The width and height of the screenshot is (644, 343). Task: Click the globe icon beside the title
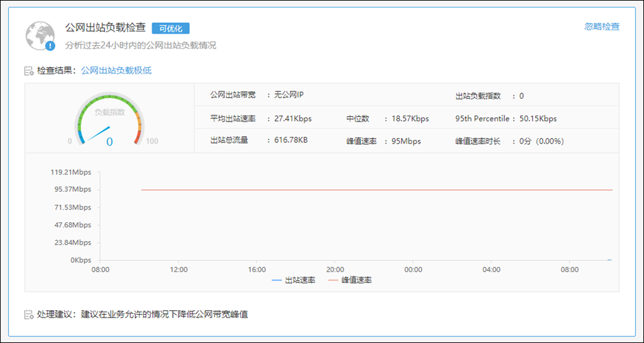[40, 35]
